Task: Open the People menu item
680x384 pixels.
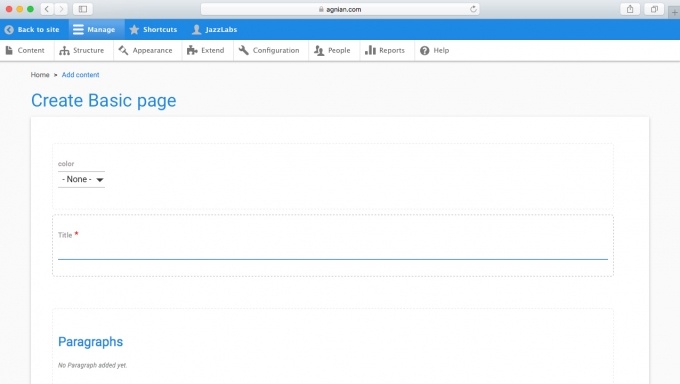Action: [333, 50]
